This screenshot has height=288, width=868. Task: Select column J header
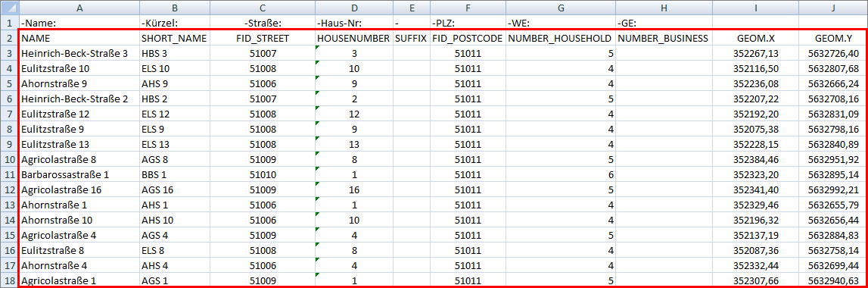point(832,8)
